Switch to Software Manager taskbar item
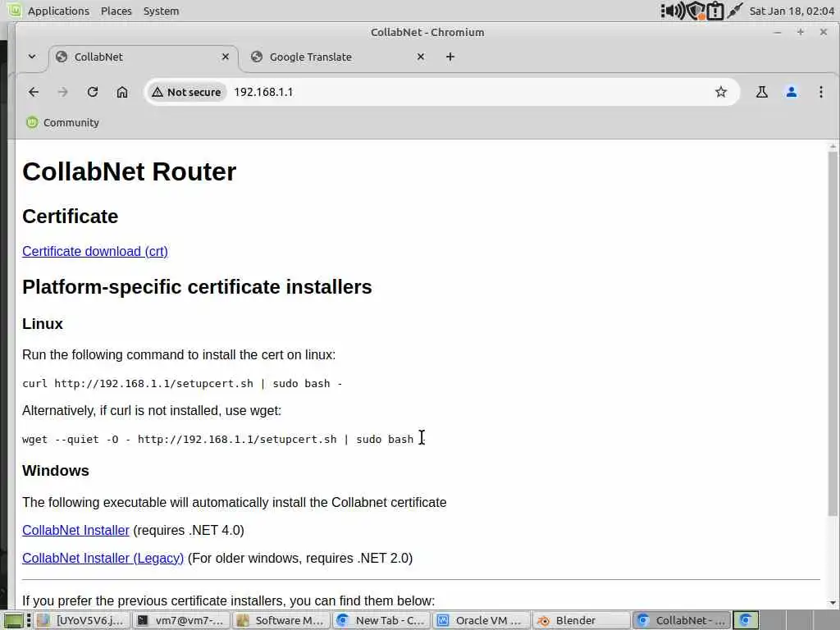This screenshot has height=630, width=840. [x=281, y=620]
